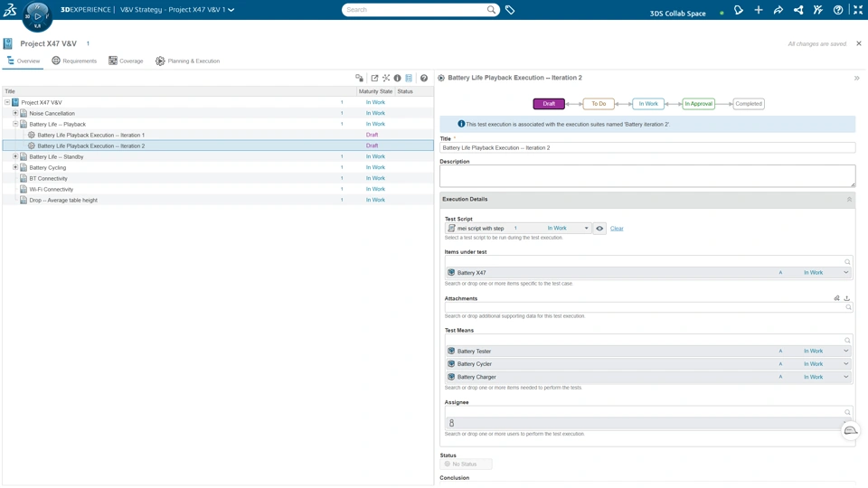Open the Overview tab
This screenshot has width=868, height=488.
coord(24,61)
